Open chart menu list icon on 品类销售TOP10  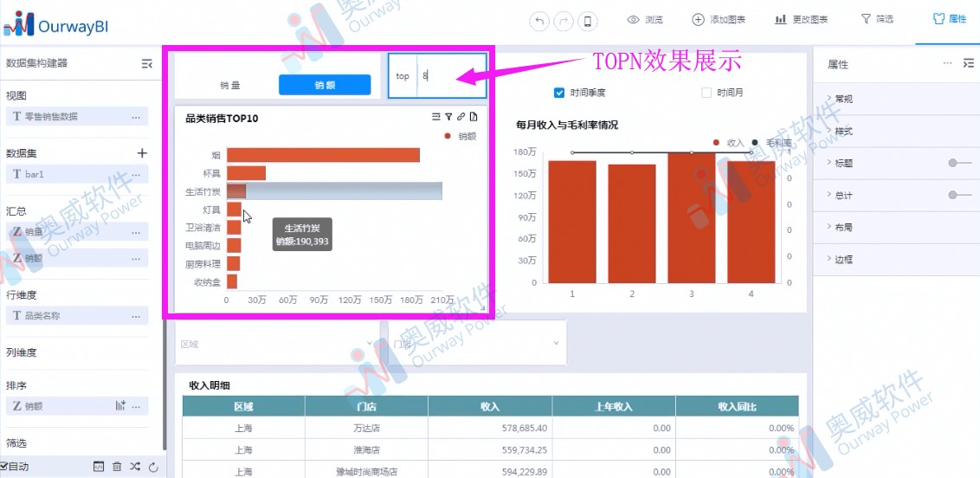(x=436, y=117)
